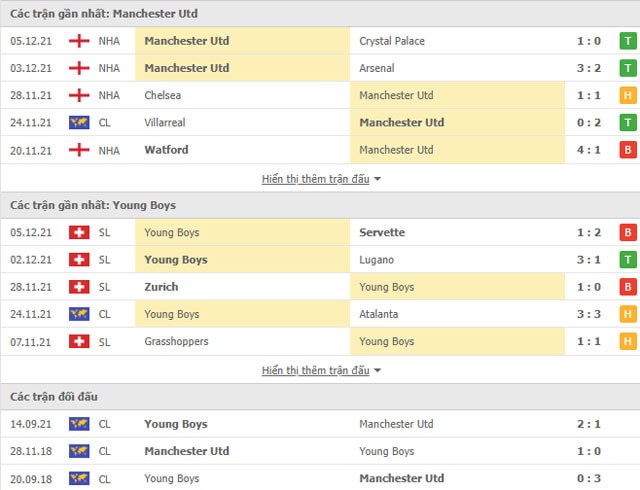Screen dimensions: 640x490
Task: Click England flag icon beside 05.12.21 match
Action: 78,41
